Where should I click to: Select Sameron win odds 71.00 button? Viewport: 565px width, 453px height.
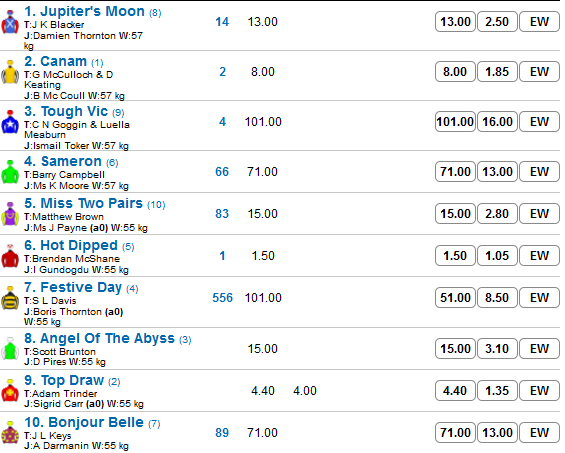pyautogui.click(x=455, y=172)
